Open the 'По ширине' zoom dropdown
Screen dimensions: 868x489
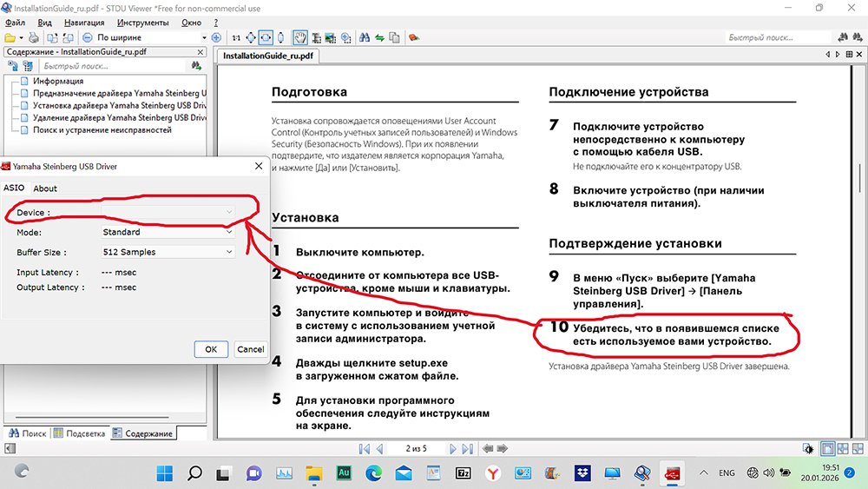[204, 37]
